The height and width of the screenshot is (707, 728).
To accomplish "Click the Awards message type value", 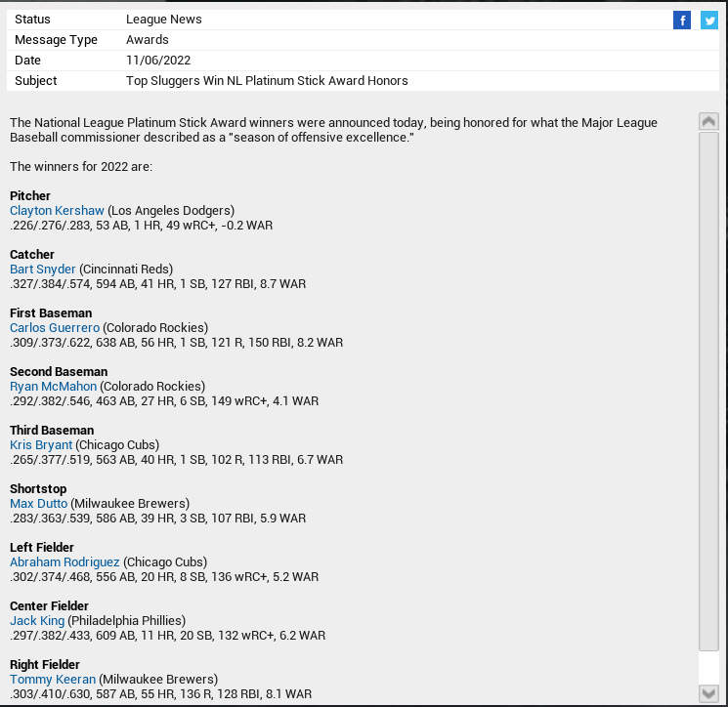I will pyautogui.click(x=148, y=40).
